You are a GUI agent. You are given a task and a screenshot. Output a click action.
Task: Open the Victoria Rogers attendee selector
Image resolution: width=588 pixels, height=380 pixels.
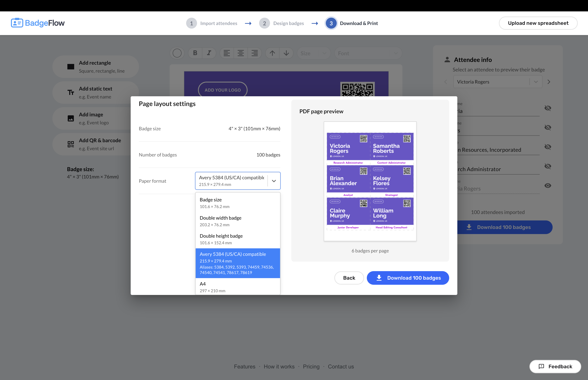click(x=498, y=82)
